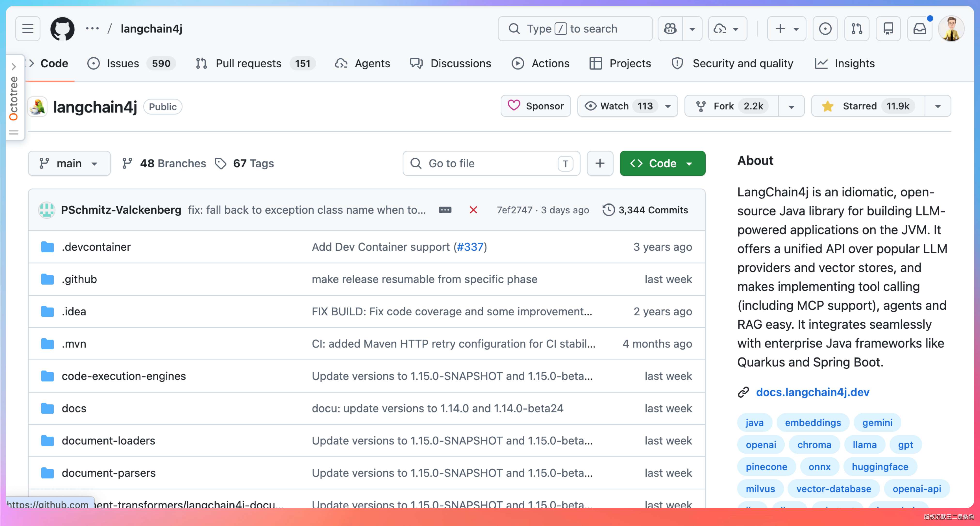
Task: Expand the Octotree sidebar panel
Action: coord(14,98)
